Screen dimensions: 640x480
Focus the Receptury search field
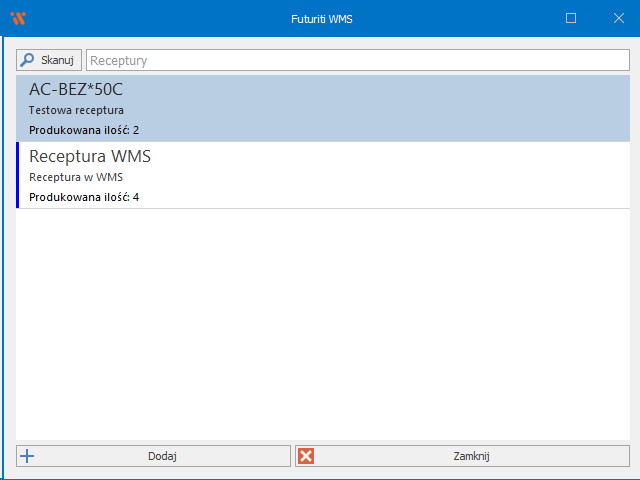pos(357,60)
